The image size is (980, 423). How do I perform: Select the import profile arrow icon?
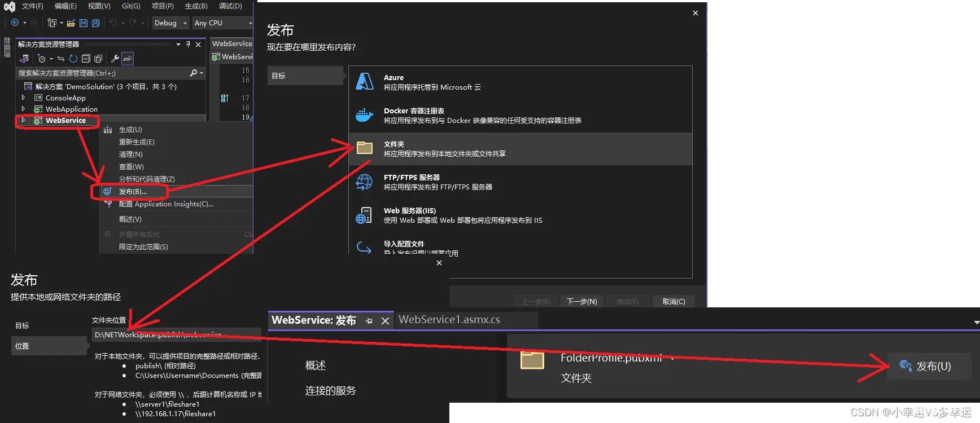pos(364,247)
